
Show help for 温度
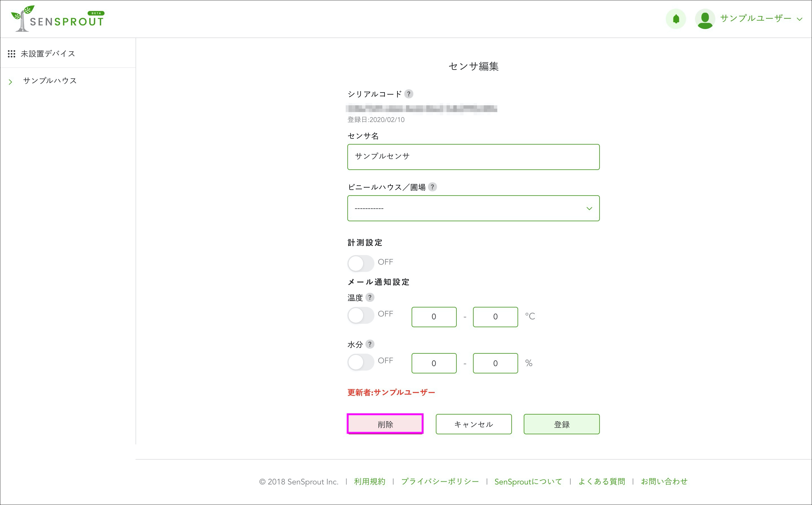click(x=370, y=297)
